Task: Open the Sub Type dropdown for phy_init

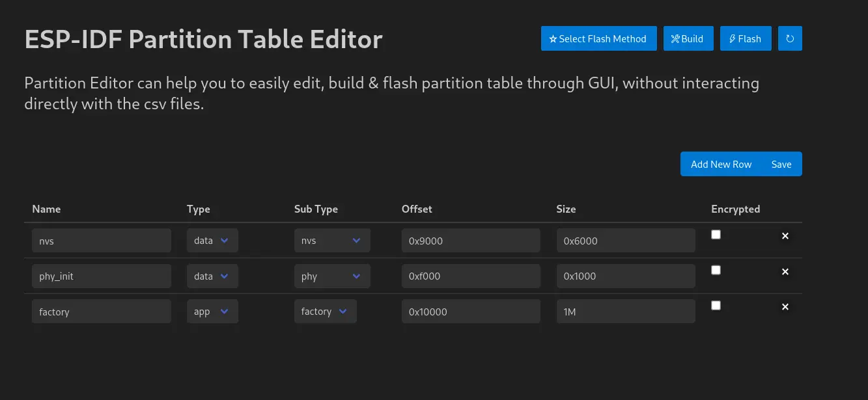Action: click(332, 276)
